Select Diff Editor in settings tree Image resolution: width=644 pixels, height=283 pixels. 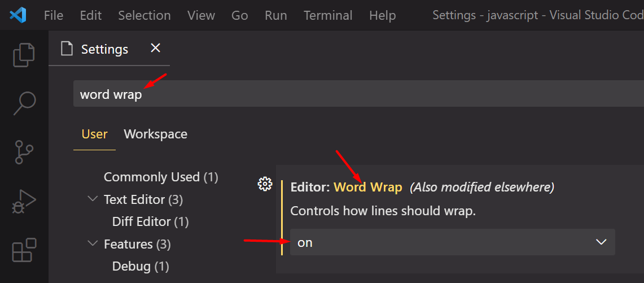(150, 221)
